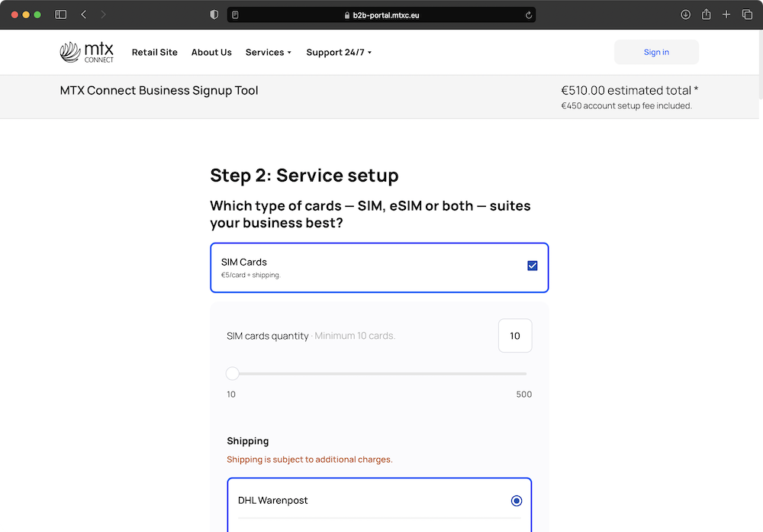The image size is (763, 532).
Task: Toggle the Safari sidebar icon
Action: pyautogui.click(x=61, y=15)
